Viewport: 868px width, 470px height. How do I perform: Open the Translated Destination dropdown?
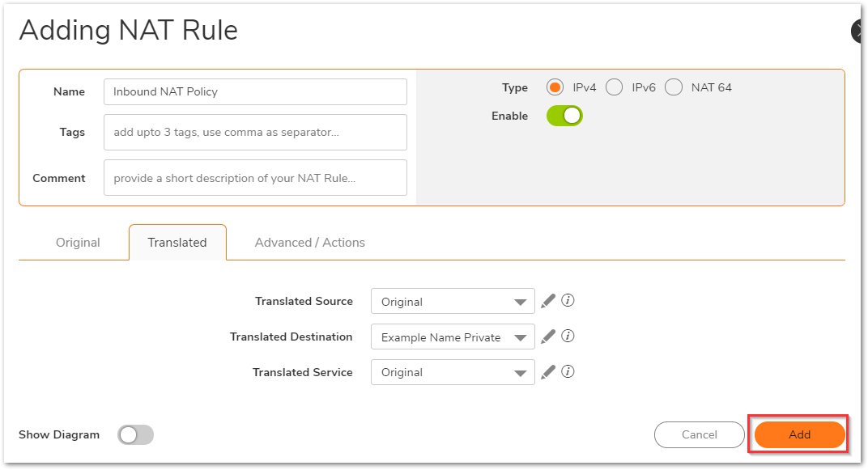(x=453, y=337)
